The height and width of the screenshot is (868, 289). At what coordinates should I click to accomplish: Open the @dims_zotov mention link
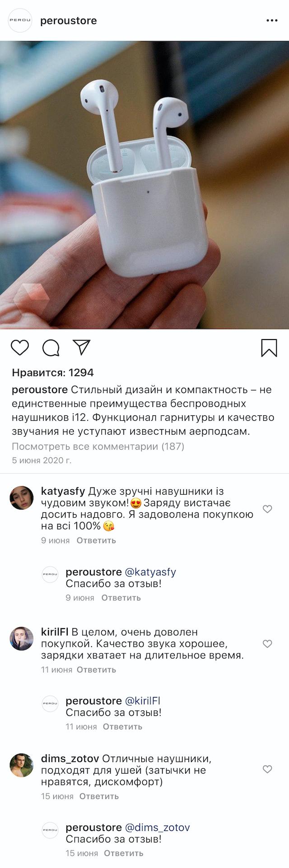157,828
